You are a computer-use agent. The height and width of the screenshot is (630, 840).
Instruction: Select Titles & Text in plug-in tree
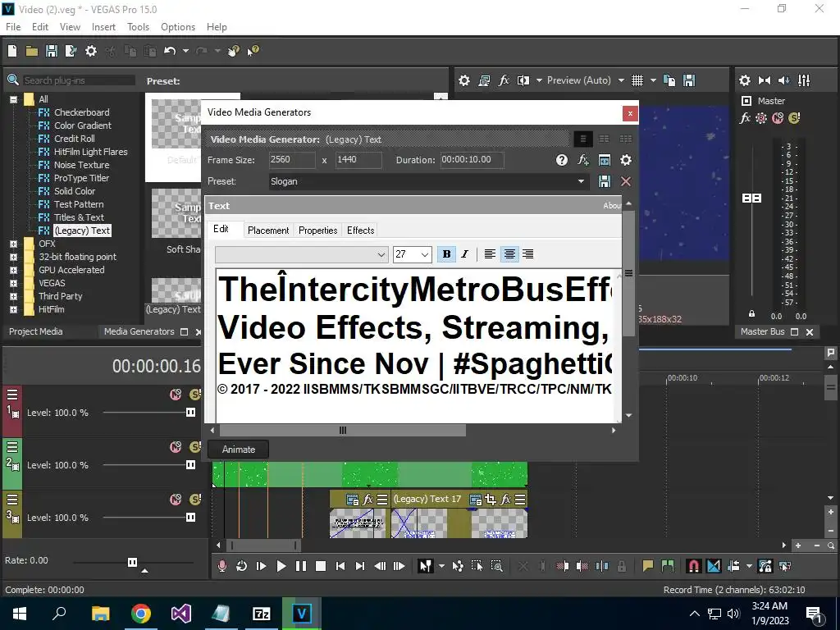[x=79, y=217]
